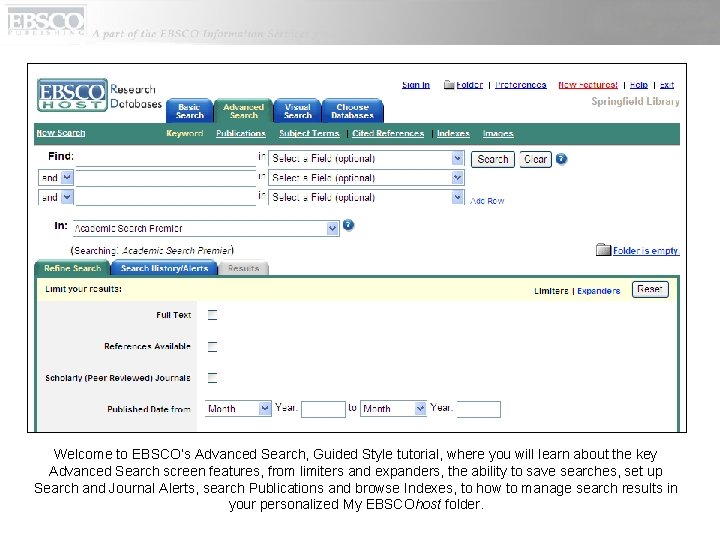Click New Search link
The image size is (720, 540).
coord(61,133)
